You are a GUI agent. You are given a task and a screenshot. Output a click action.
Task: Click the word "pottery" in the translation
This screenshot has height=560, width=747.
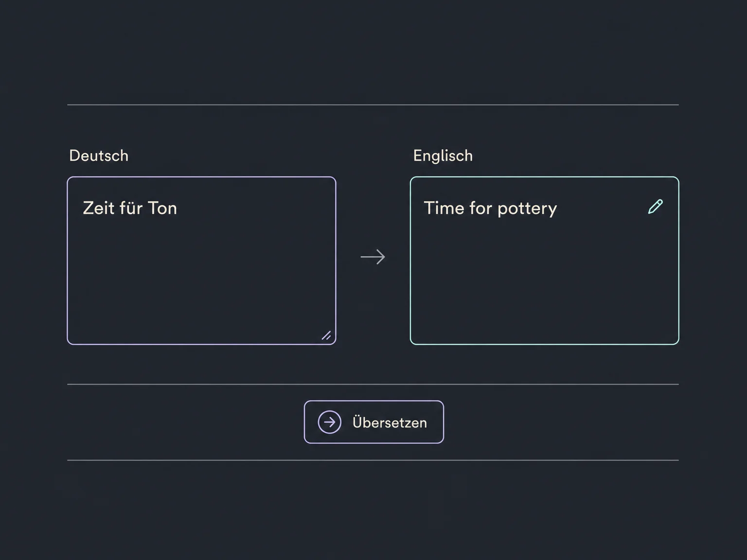click(x=527, y=209)
